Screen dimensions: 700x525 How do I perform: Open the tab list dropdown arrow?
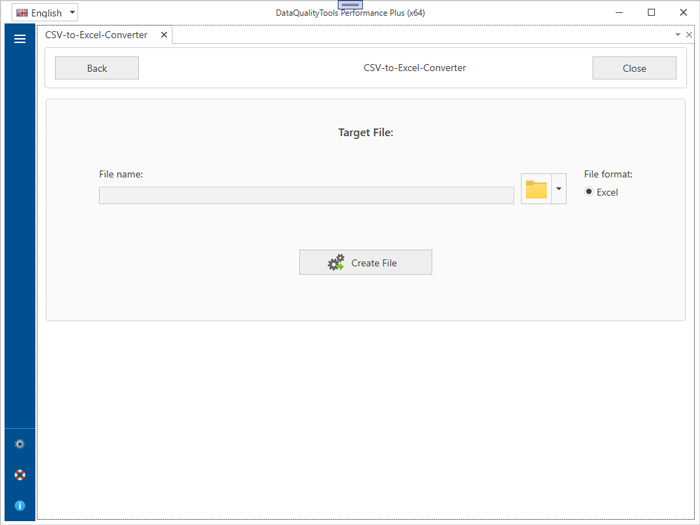(678, 34)
